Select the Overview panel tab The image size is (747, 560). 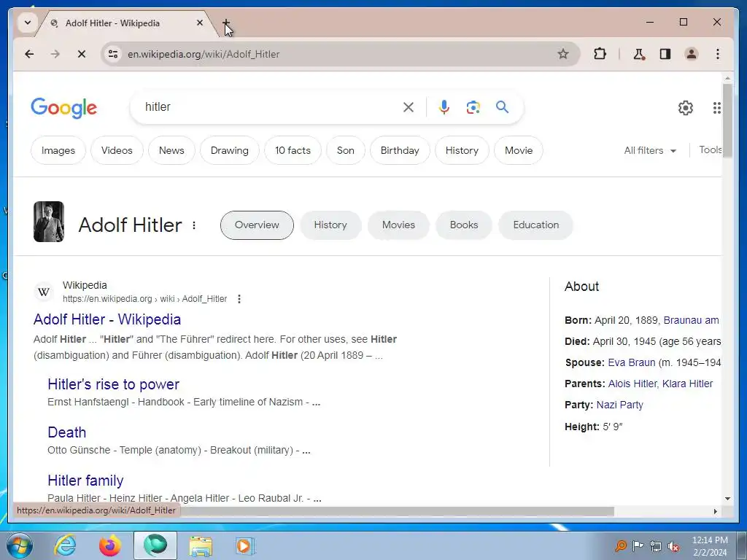click(257, 225)
